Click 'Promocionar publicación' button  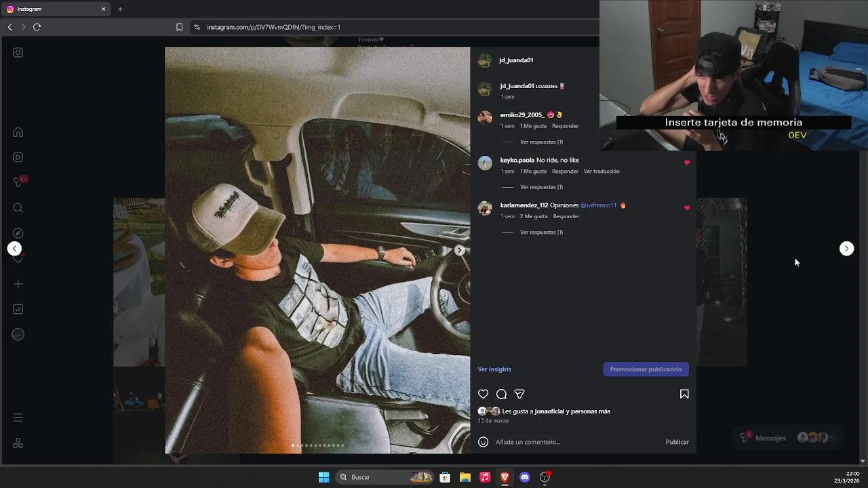646,369
